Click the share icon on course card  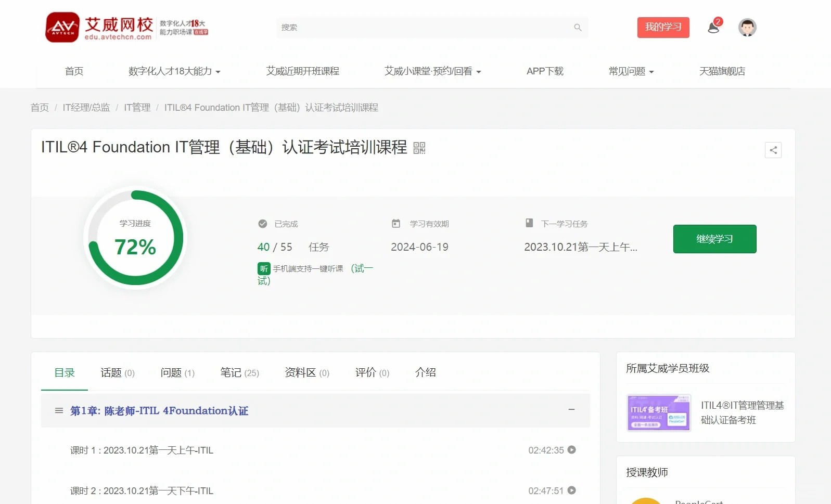coord(773,150)
